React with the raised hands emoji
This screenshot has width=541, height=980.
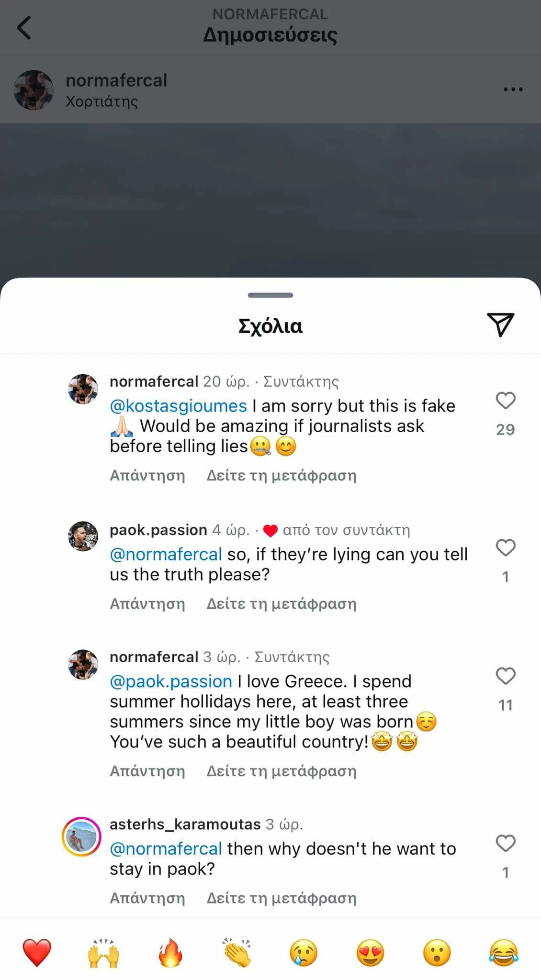103,952
